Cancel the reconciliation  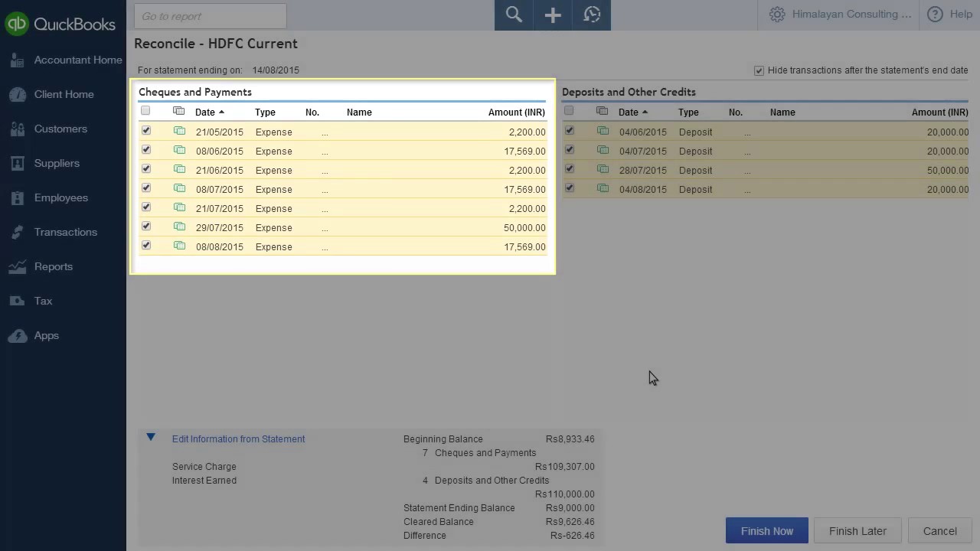coord(940,531)
